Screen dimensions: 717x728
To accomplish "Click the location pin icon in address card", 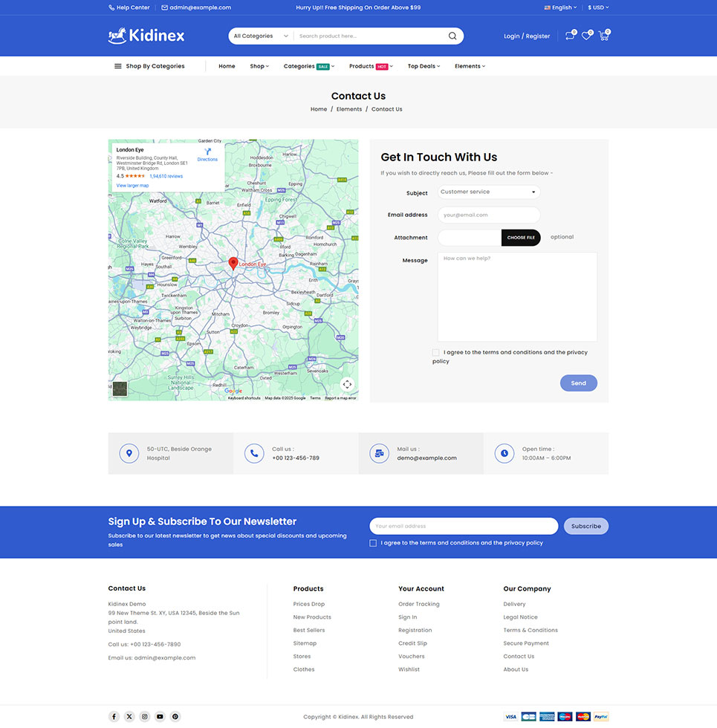I will [129, 453].
